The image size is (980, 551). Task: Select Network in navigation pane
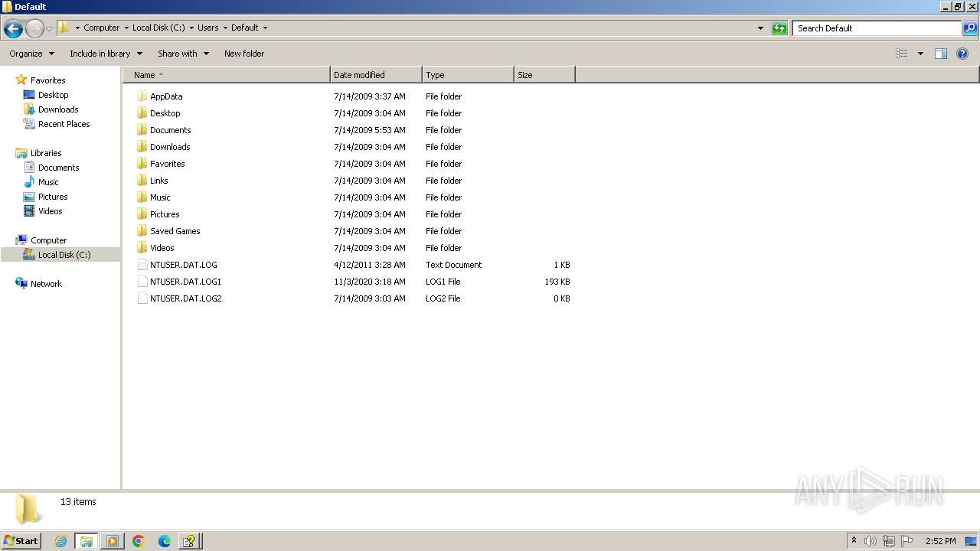point(46,284)
